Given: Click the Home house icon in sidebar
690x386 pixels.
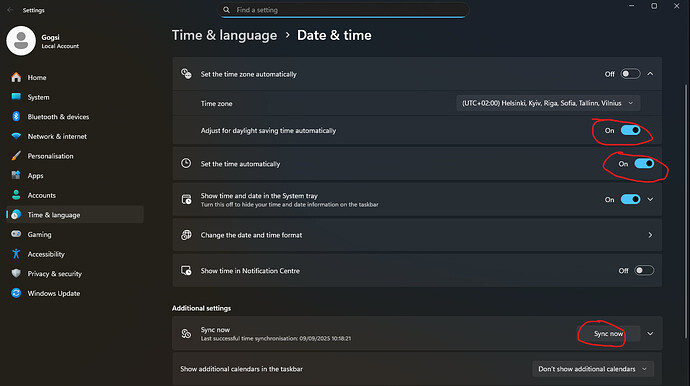Looking at the screenshot, I should 16,77.
